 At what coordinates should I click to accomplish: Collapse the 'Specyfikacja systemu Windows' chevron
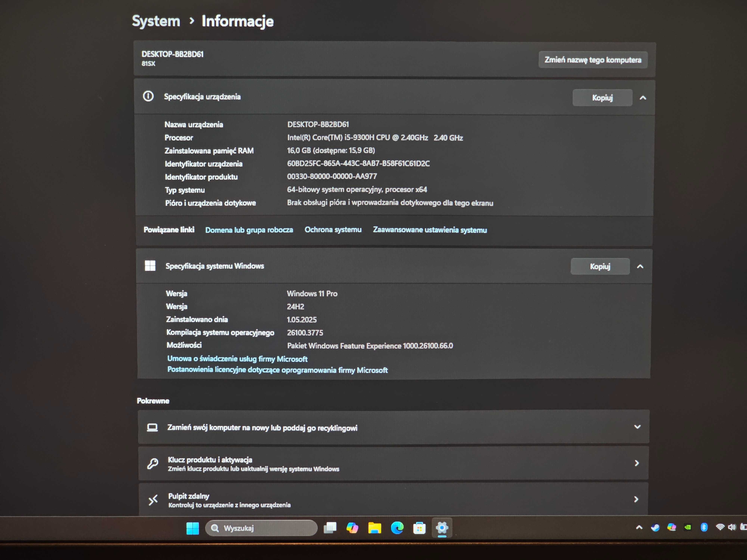640,266
